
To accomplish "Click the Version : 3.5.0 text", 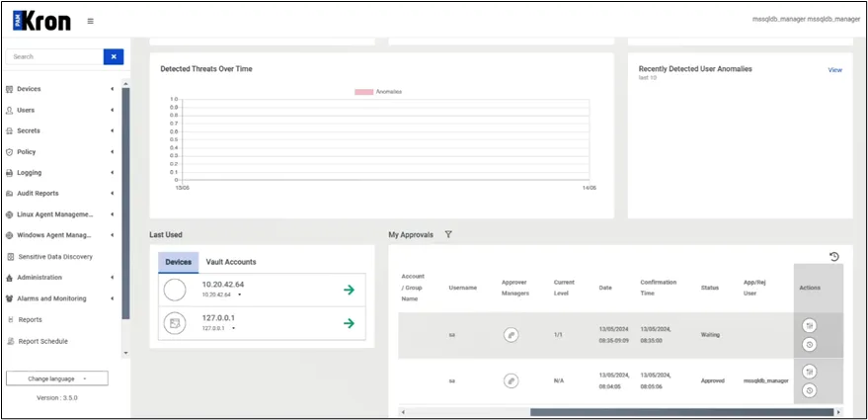I will [57, 398].
